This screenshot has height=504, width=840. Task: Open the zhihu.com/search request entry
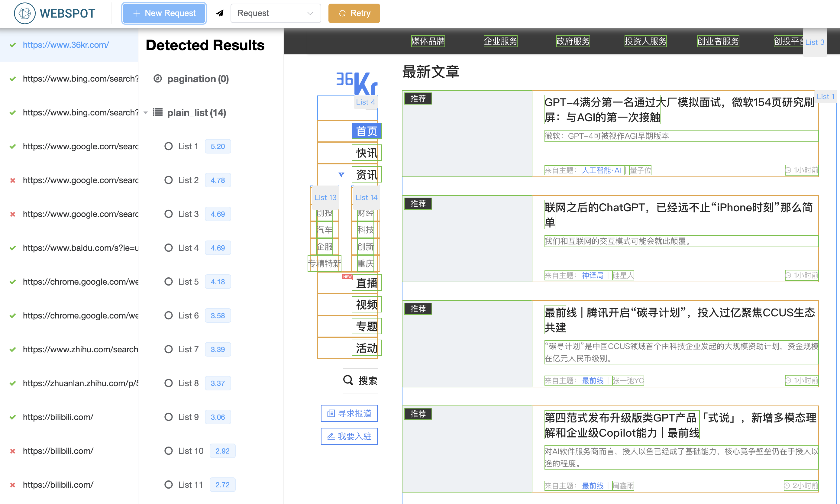[69, 349]
